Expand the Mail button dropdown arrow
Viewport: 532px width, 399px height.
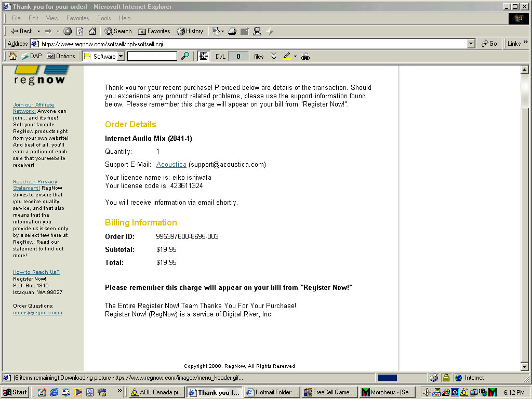point(222,31)
